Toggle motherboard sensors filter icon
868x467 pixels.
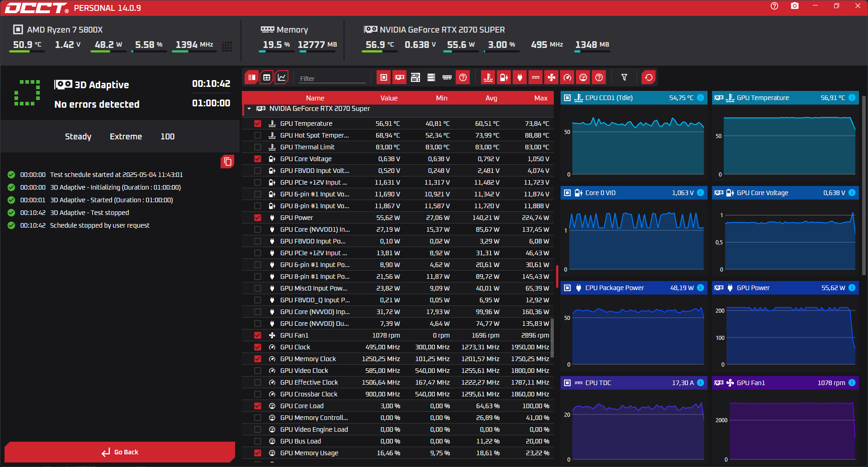[x=415, y=77]
